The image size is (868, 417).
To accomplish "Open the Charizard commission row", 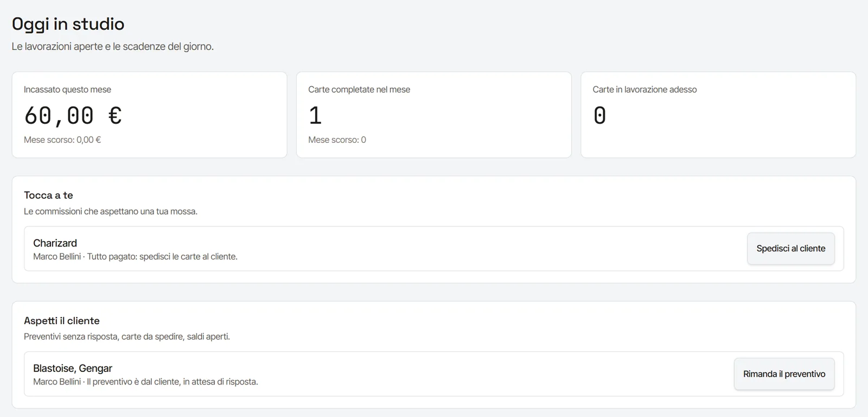I will click(433, 249).
